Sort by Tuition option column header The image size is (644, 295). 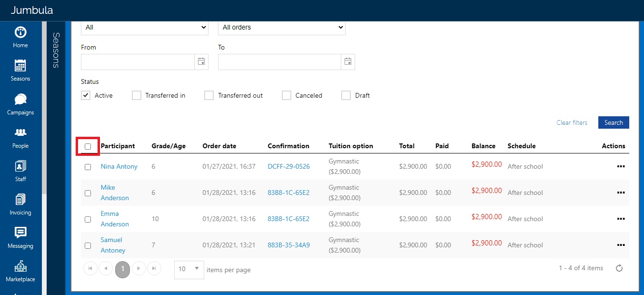click(351, 146)
